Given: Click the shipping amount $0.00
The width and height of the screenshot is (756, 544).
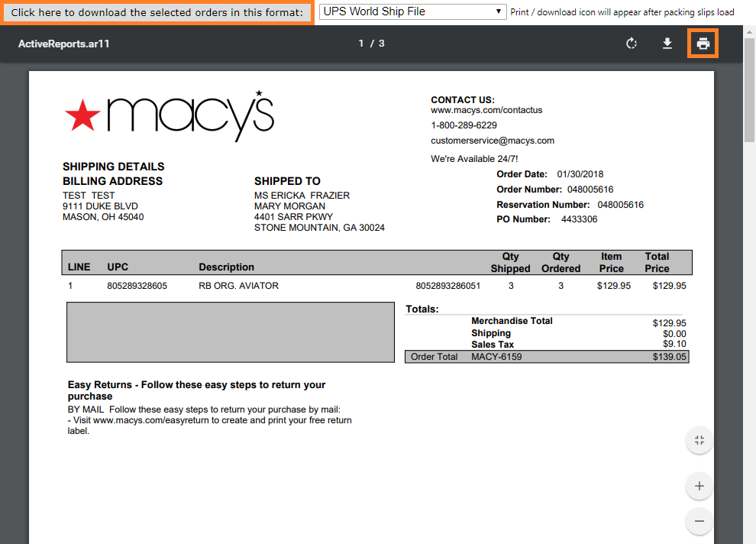Looking at the screenshot, I should (x=674, y=334).
